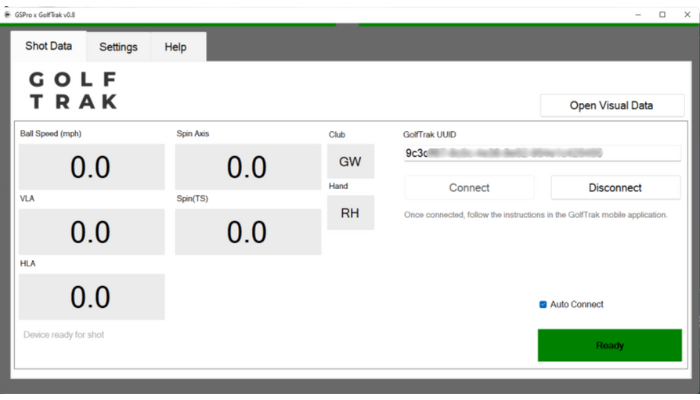Click the green Ready button
This screenshot has width=700, height=400.
coord(610,345)
